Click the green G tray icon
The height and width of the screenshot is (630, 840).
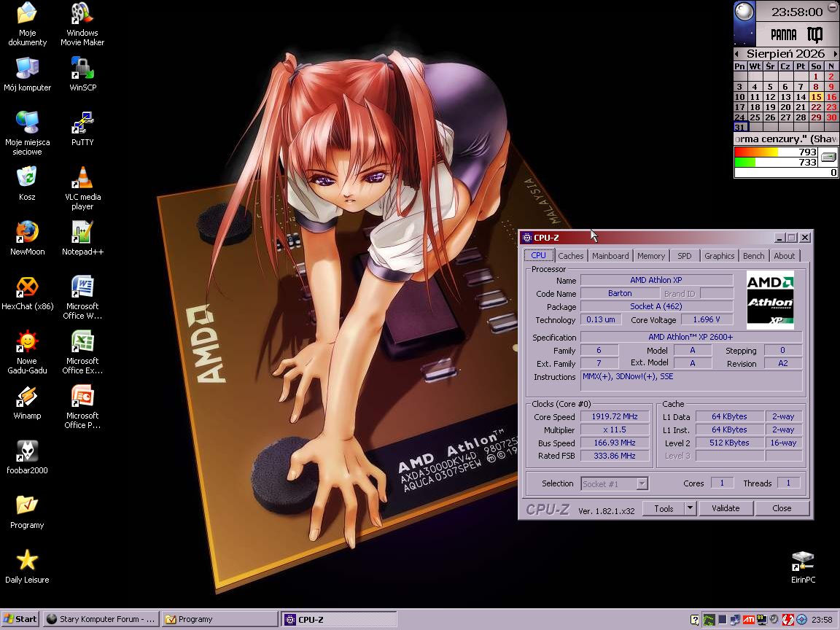709,620
